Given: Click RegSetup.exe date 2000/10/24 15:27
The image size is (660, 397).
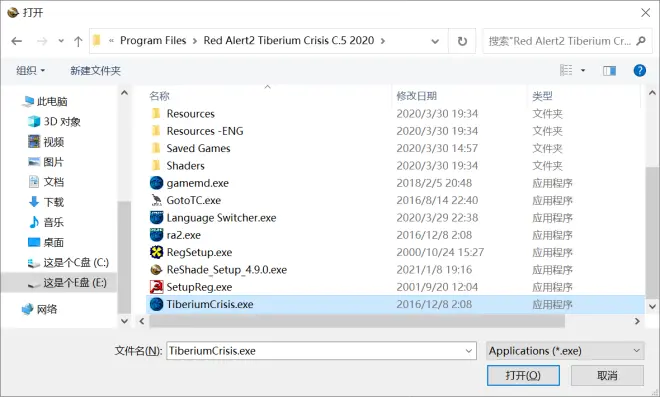Looking at the screenshot, I should coord(440,252).
